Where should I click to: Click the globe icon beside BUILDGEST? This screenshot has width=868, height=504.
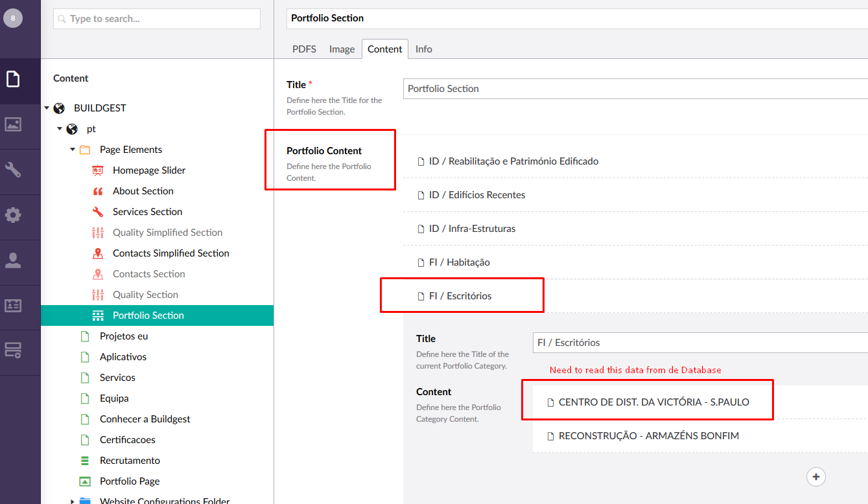(59, 108)
